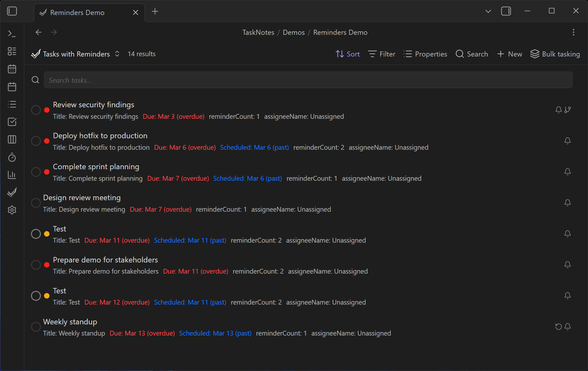Click the branch icon on Review security findings
588x371 pixels.
coord(568,110)
